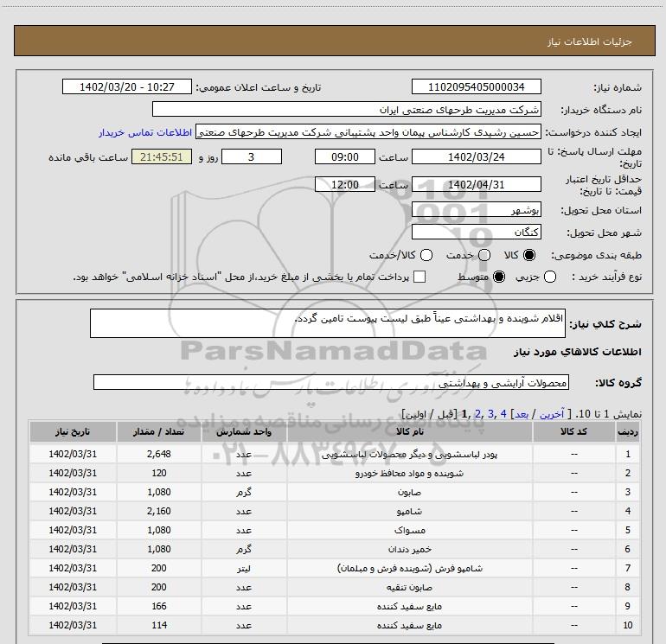Click the quantity value 166
Viewport: 666px width, 644px height.
(x=159, y=606)
